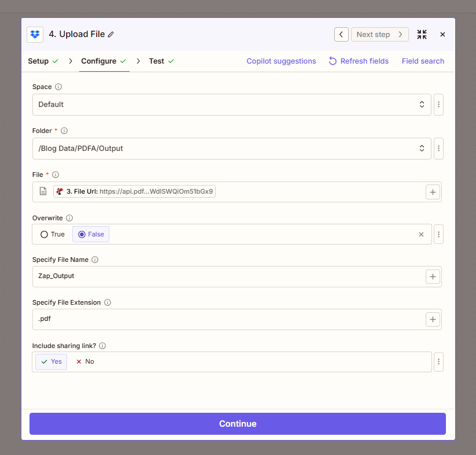Click the pencil icon to rename step
This screenshot has height=455, width=476.
pyautogui.click(x=111, y=35)
